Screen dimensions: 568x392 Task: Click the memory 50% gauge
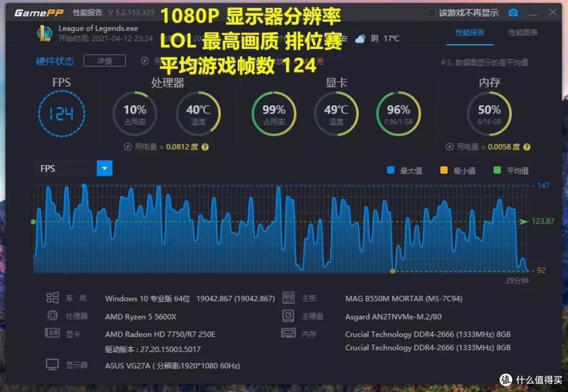[x=490, y=114]
